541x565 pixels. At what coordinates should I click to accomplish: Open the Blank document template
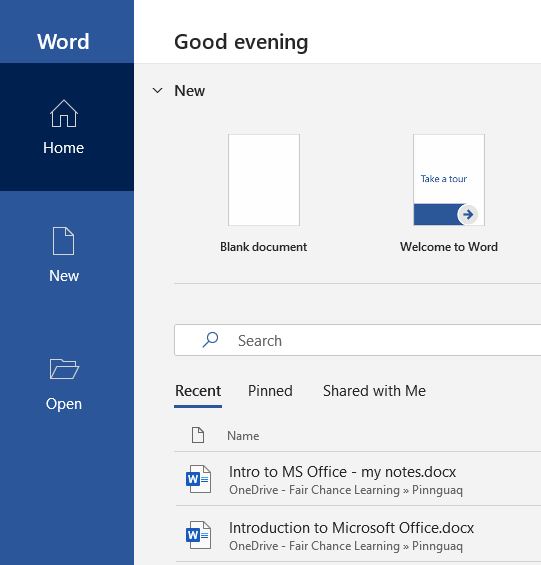[264, 180]
